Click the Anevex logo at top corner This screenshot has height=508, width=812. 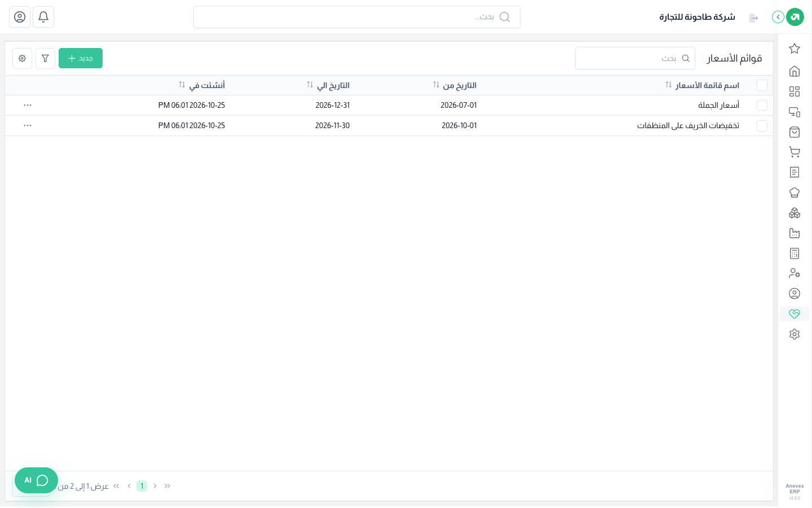click(x=795, y=17)
